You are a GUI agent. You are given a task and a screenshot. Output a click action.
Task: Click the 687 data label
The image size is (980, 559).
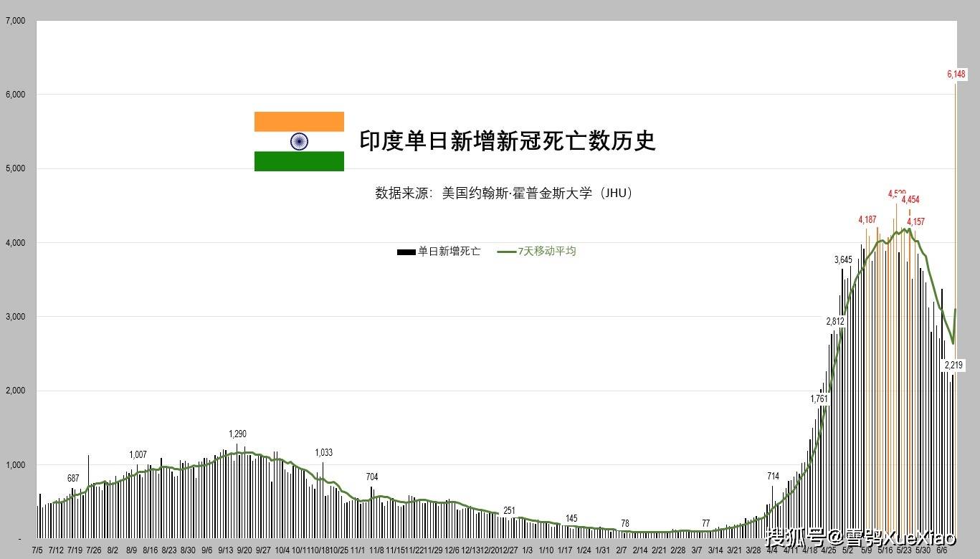73,479
